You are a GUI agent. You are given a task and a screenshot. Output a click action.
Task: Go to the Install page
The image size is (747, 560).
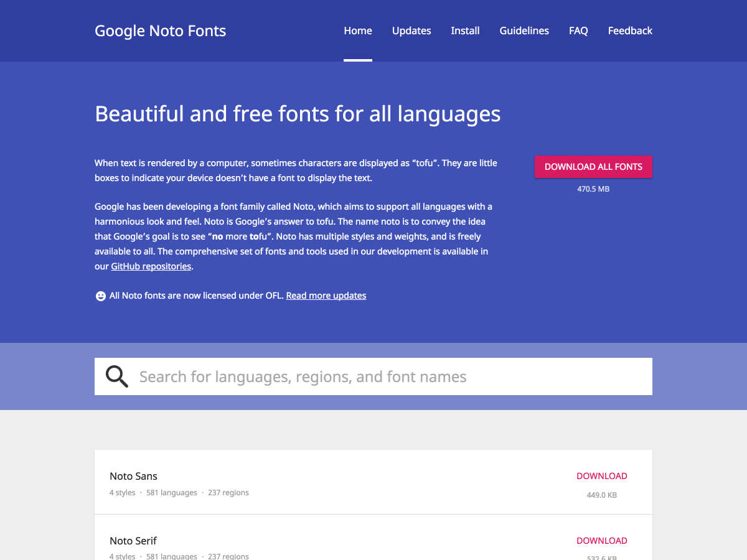tap(465, 30)
